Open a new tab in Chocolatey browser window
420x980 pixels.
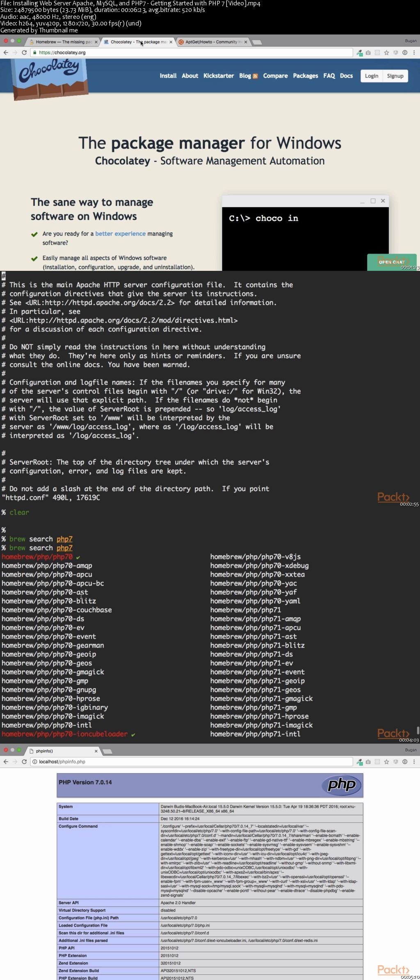257,42
